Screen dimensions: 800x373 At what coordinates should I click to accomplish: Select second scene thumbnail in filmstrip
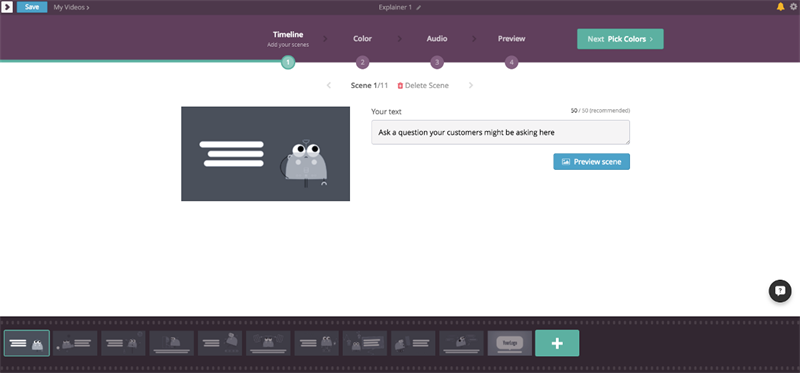coord(75,343)
